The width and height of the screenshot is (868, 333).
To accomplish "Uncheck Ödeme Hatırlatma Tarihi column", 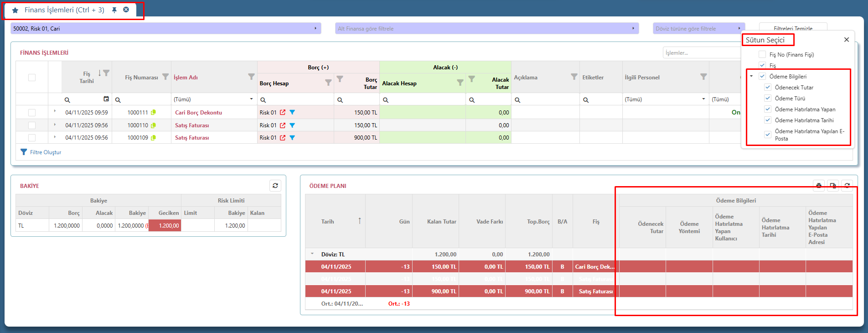I will point(768,120).
